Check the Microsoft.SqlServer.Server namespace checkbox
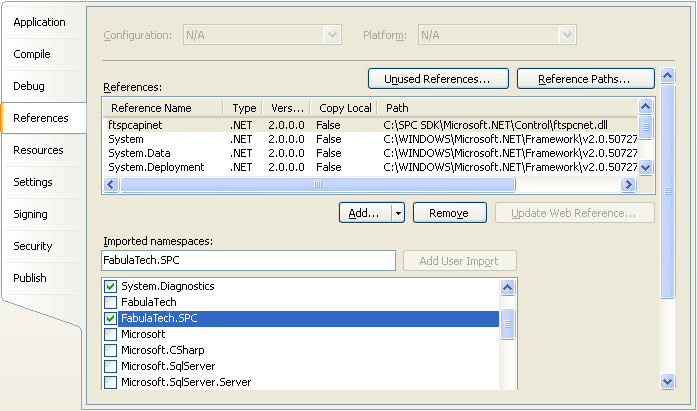 pos(110,382)
